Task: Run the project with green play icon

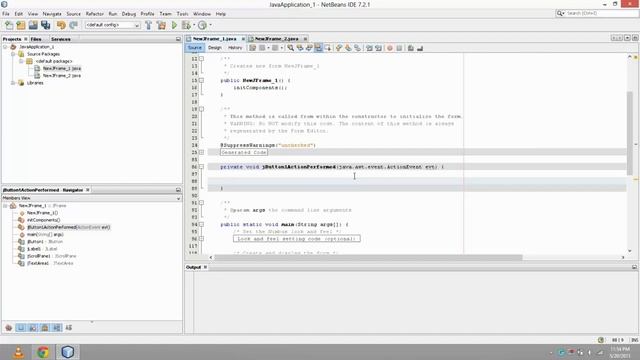Action: point(174,25)
